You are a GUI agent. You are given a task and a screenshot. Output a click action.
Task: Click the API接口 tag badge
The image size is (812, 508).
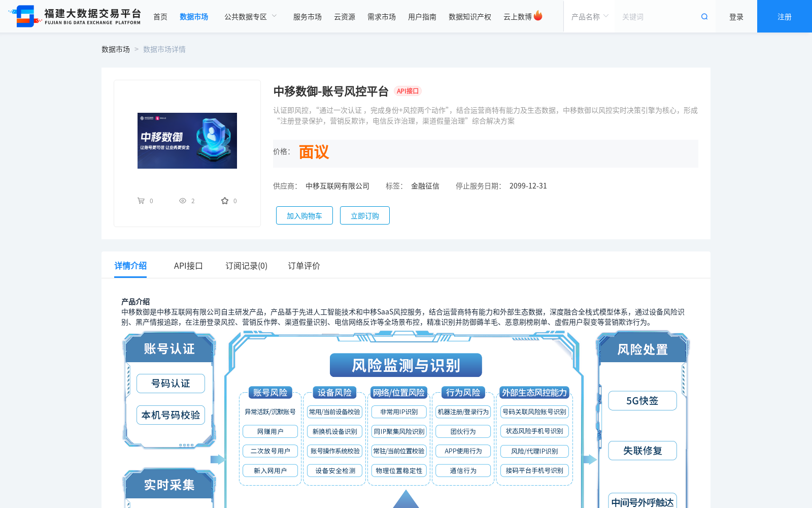[x=408, y=91]
